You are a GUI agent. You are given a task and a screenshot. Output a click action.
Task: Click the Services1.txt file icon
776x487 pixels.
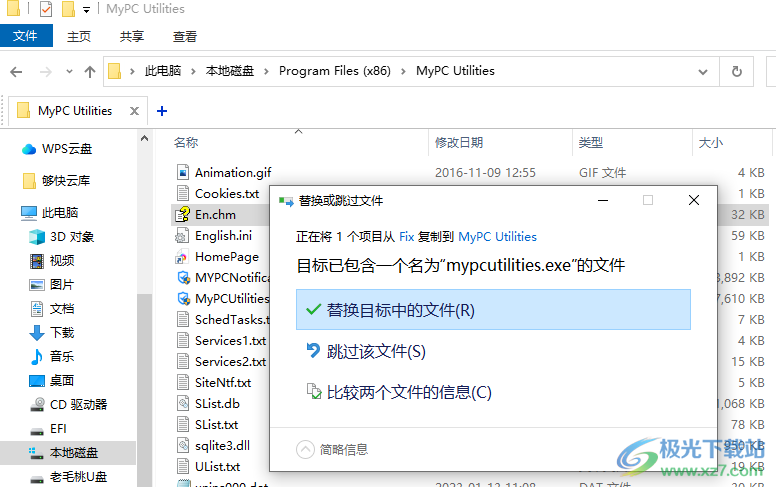(x=183, y=341)
